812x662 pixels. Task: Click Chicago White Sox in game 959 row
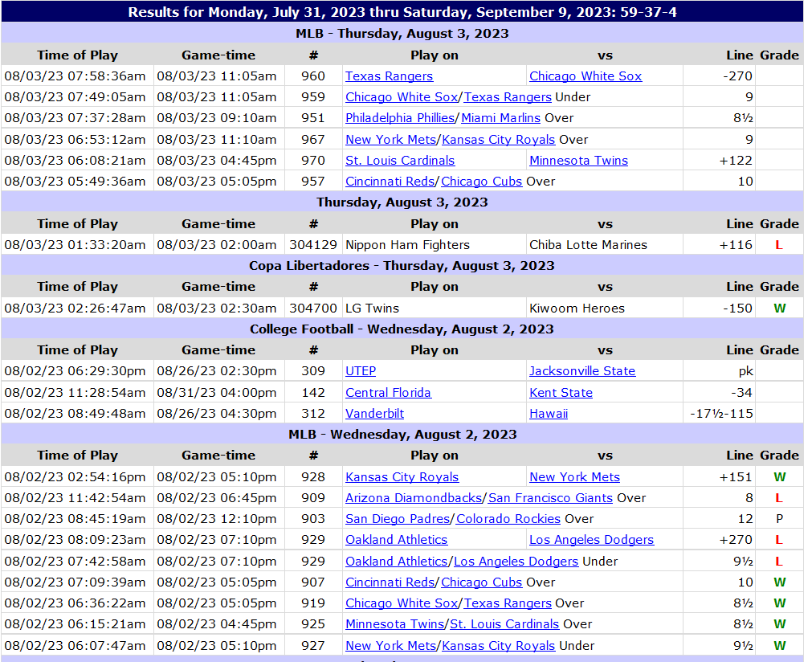pyautogui.click(x=402, y=97)
